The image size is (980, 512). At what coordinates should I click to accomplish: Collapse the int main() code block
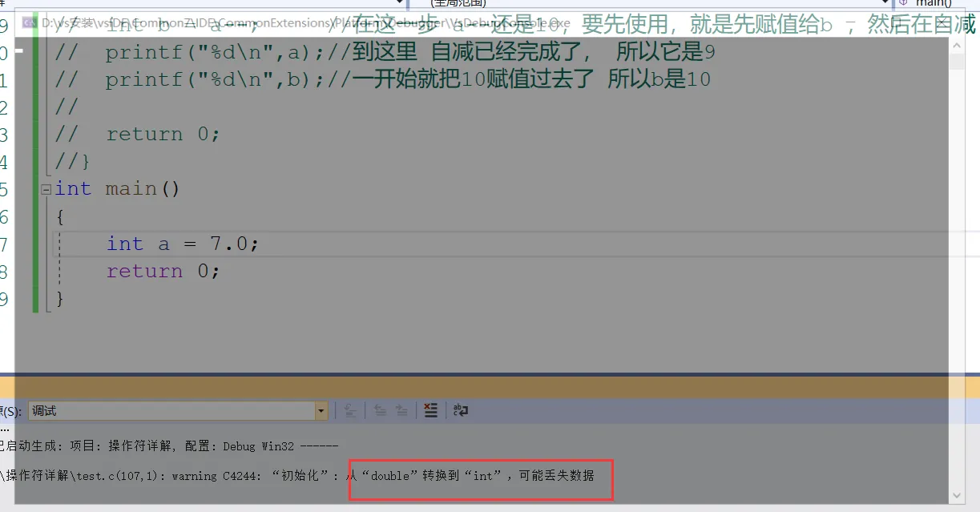[46, 190]
